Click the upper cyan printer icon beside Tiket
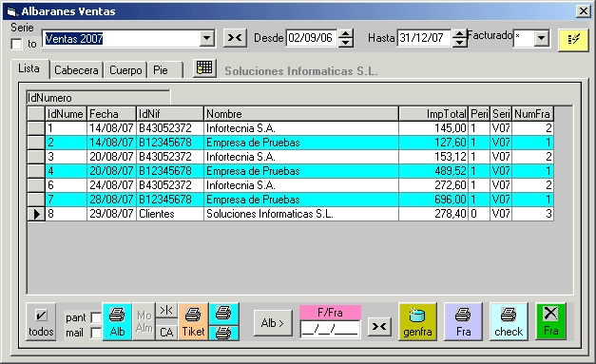The image size is (596, 364). pyautogui.click(x=224, y=314)
